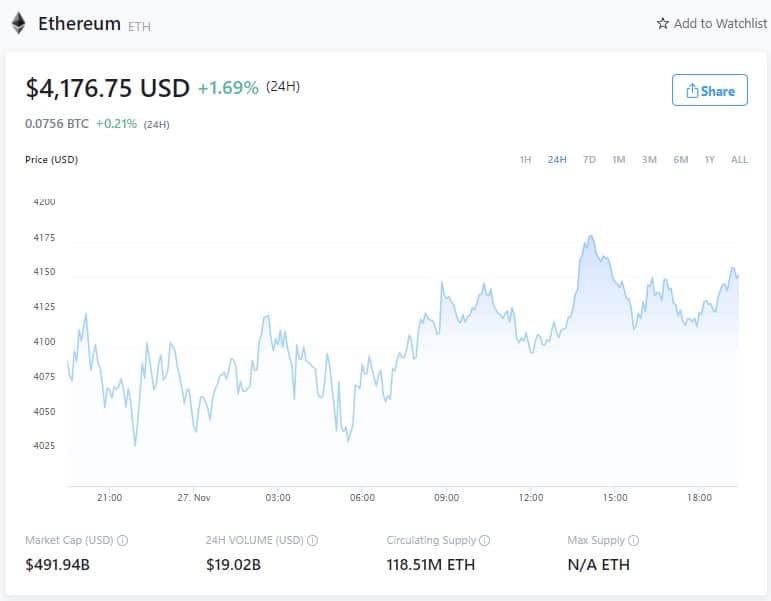
Task: Click the 03:00 time axis label
Action: (278, 497)
